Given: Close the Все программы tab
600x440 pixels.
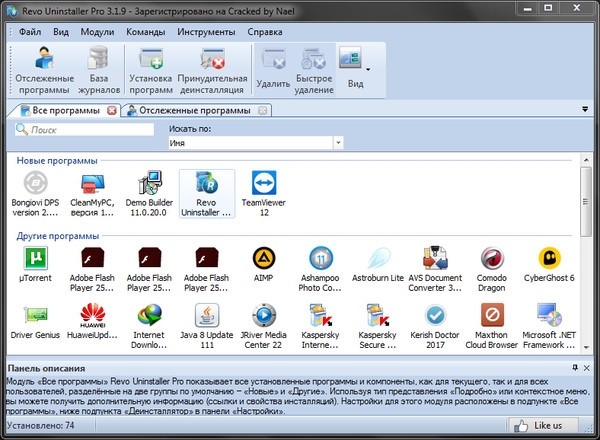Looking at the screenshot, I should (111, 110).
